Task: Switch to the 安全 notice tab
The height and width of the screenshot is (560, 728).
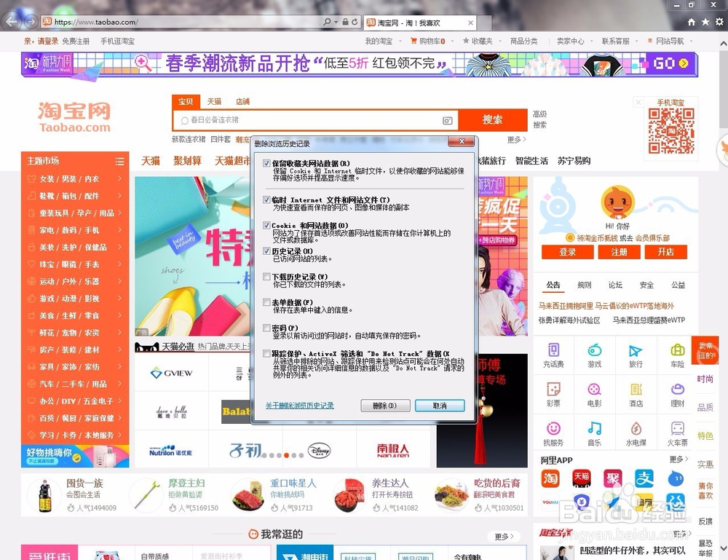Action: click(x=646, y=285)
